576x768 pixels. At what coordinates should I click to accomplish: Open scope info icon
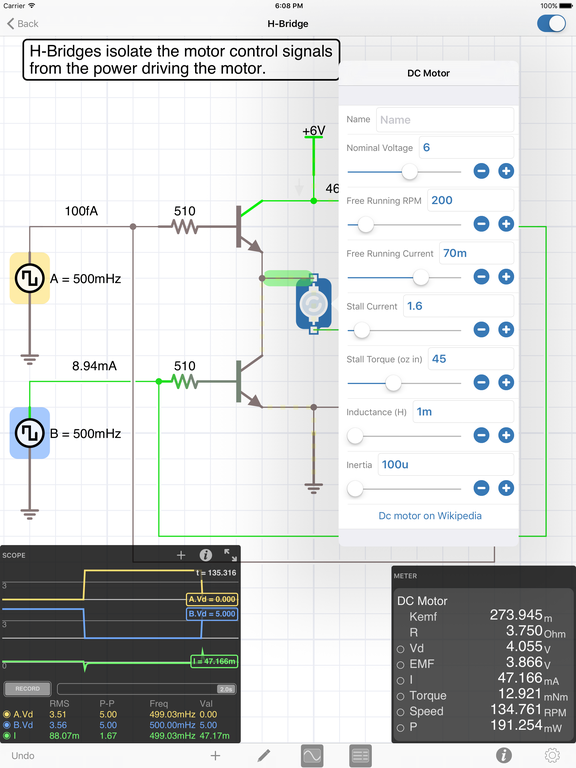coord(206,555)
